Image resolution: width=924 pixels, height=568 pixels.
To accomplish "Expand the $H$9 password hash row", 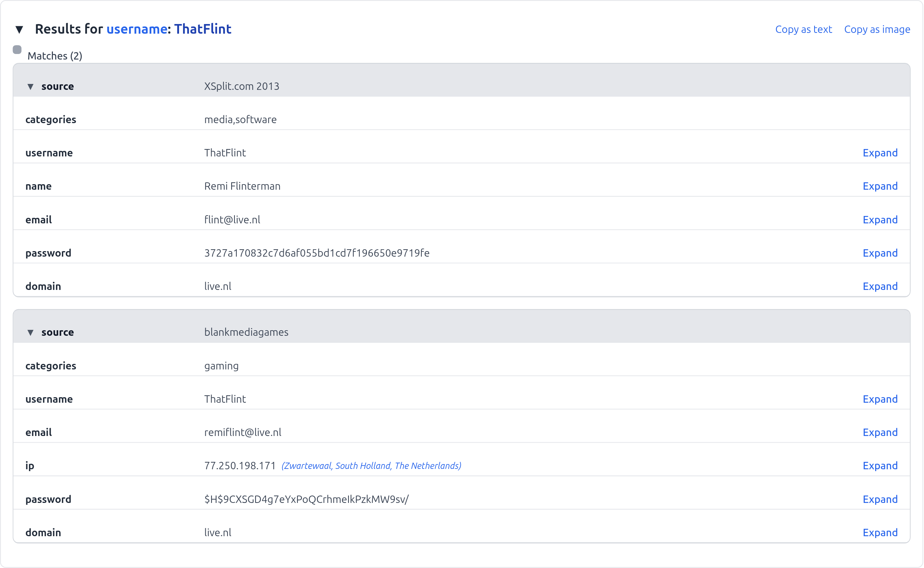I will pyautogui.click(x=880, y=500).
